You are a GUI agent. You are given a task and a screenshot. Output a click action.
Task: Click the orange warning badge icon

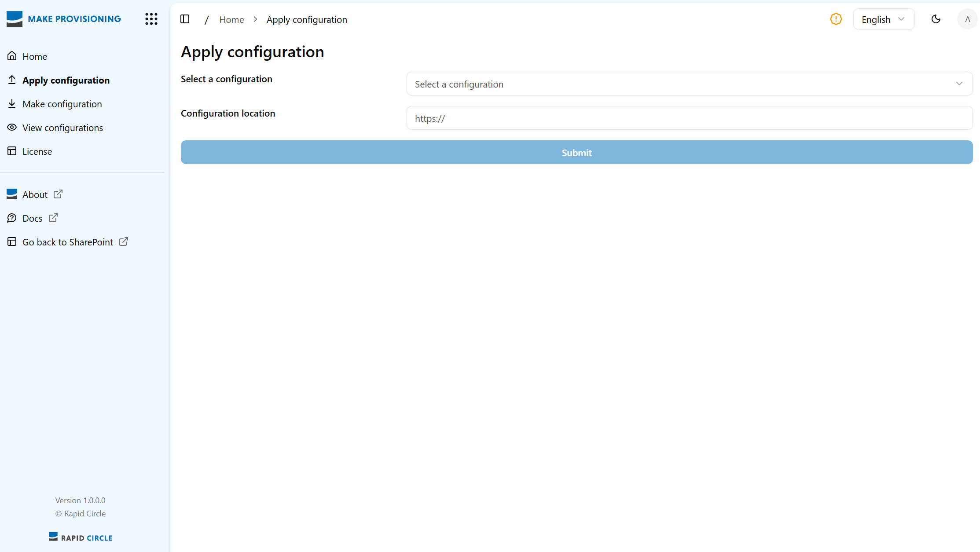point(836,19)
